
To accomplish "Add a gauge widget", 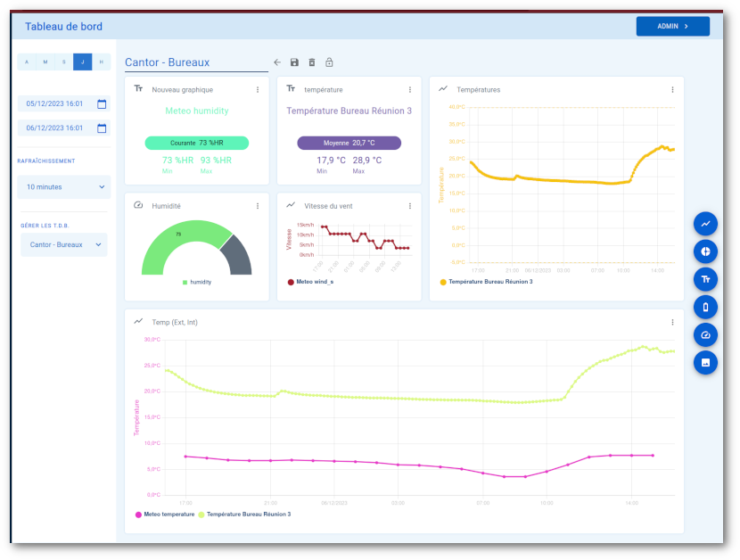I will pyautogui.click(x=705, y=334).
